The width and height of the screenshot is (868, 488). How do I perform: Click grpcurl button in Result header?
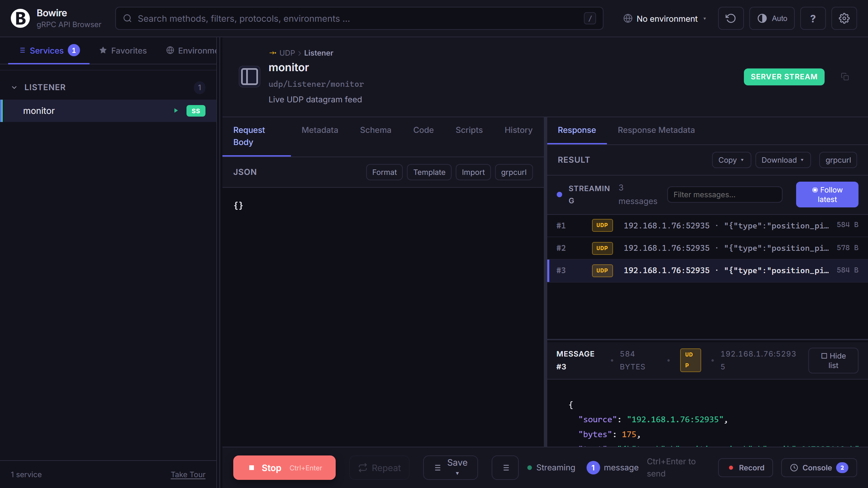coord(838,160)
